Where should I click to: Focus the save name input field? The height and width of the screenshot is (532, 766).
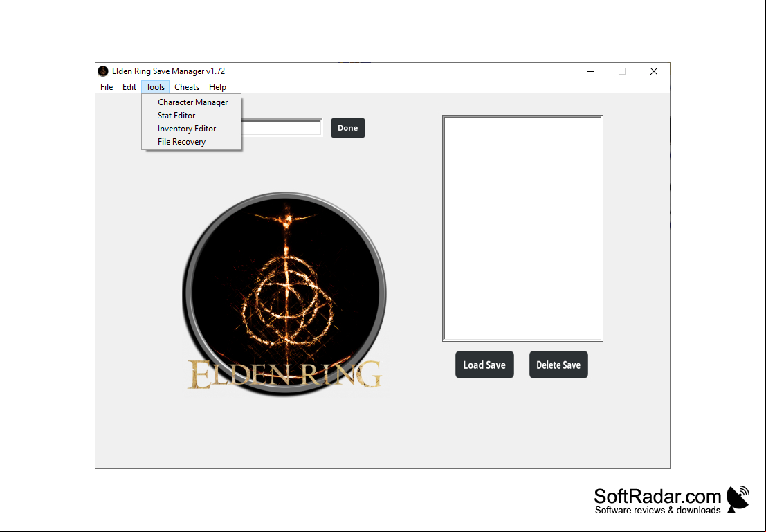tap(282, 127)
